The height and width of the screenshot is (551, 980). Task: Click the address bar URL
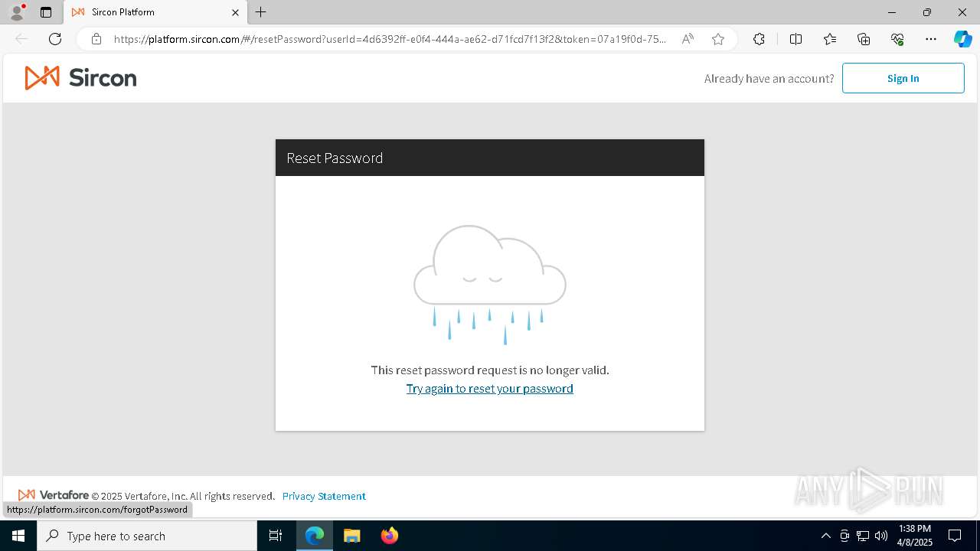click(x=390, y=39)
